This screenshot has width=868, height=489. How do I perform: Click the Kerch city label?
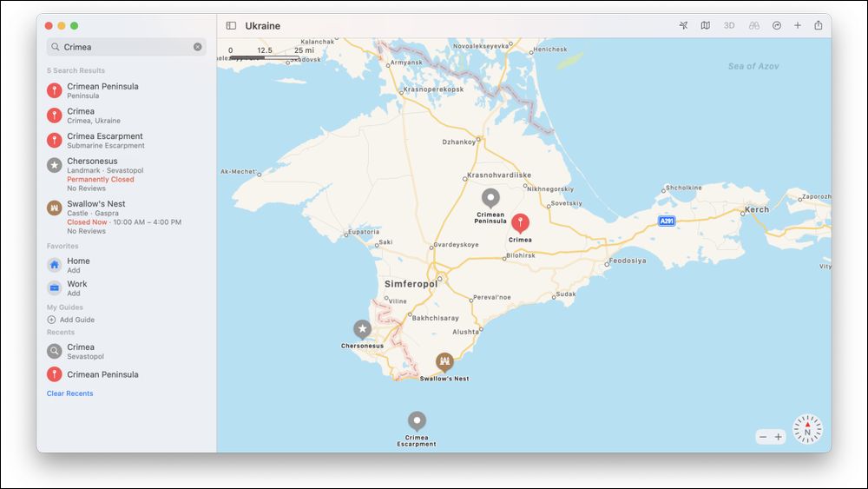coord(757,209)
